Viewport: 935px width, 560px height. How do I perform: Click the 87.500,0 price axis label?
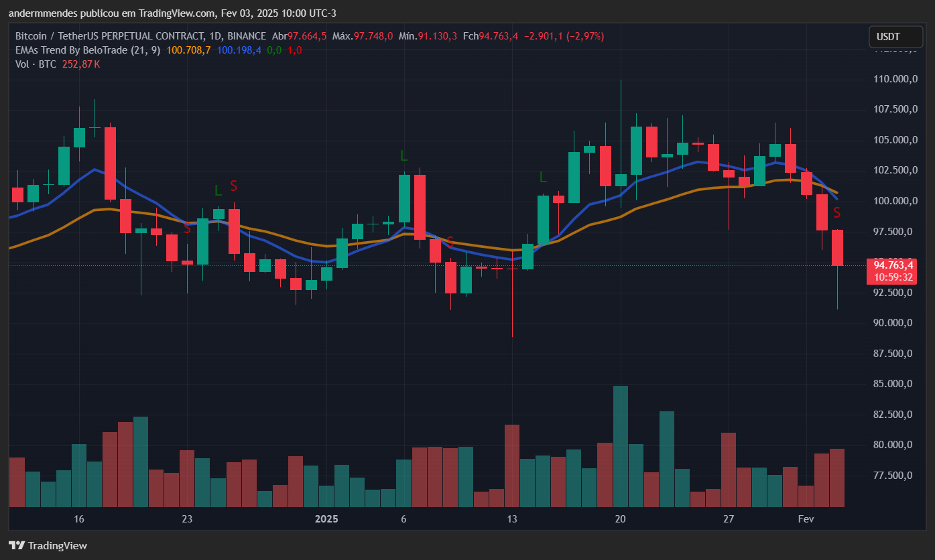[894, 354]
